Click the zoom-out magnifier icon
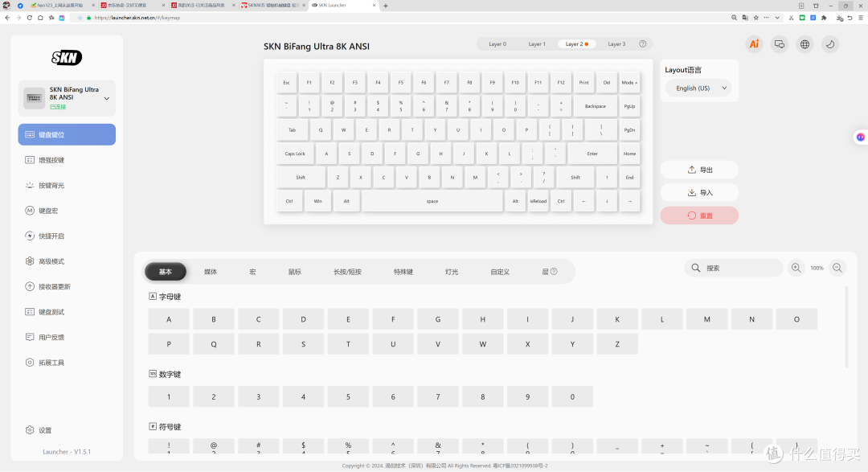 (x=837, y=268)
